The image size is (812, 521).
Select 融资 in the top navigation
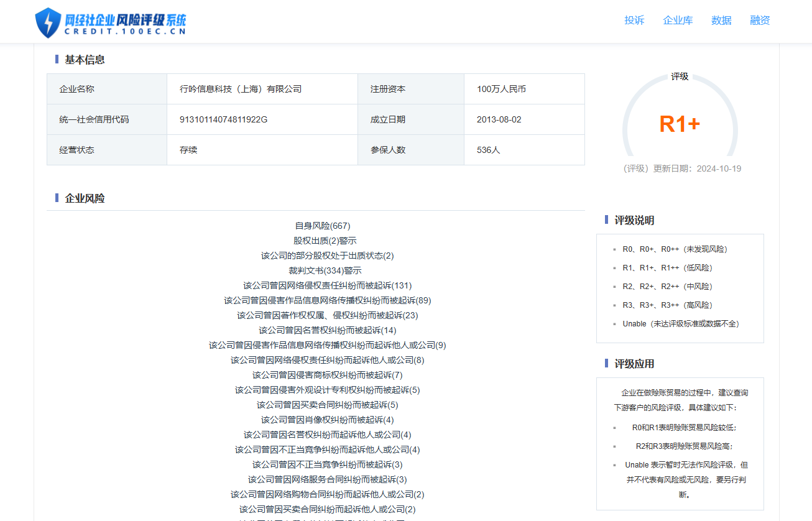point(760,21)
